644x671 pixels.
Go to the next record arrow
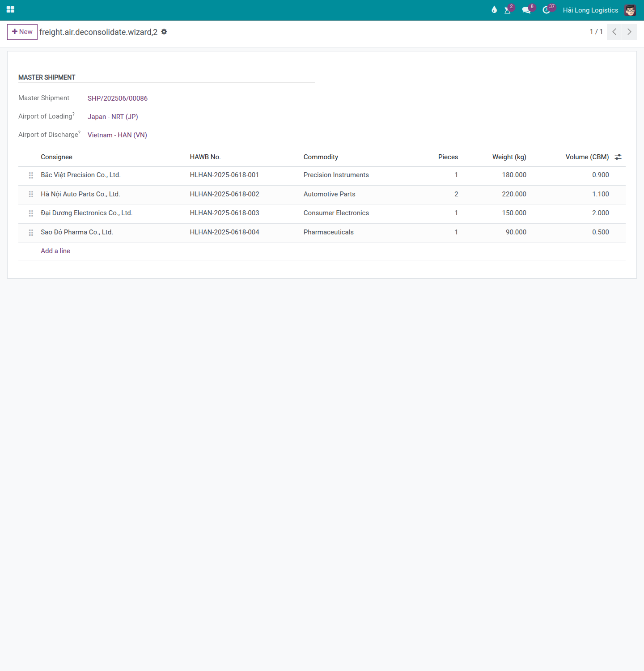tap(629, 32)
